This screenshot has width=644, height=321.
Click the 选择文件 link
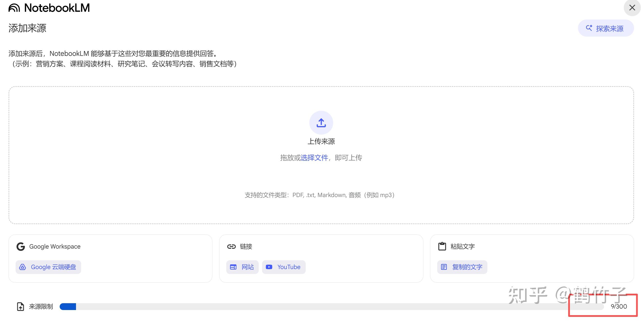tap(314, 158)
